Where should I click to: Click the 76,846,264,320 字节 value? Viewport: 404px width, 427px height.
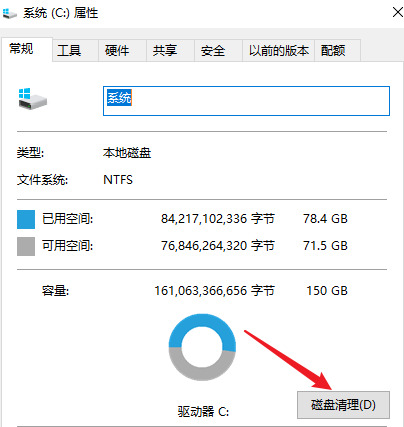pyautogui.click(x=218, y=246)
